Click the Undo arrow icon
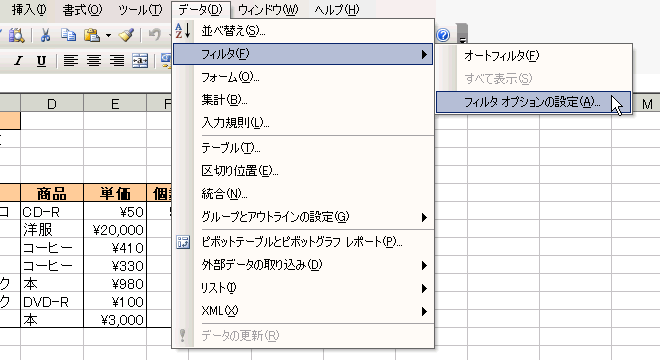660x360 pixels. point(155,35)
